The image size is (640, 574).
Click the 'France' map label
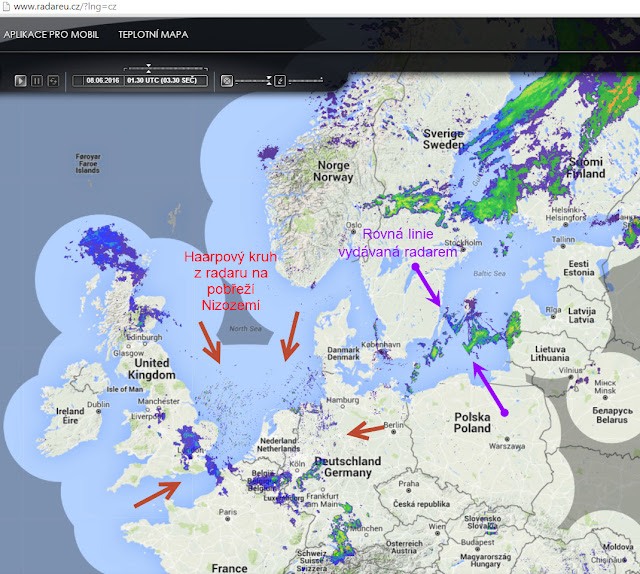click(229, 568)
